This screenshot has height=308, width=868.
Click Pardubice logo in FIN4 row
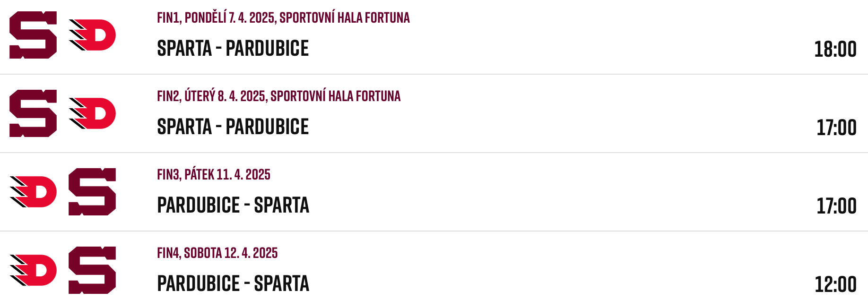coord(33,270)
